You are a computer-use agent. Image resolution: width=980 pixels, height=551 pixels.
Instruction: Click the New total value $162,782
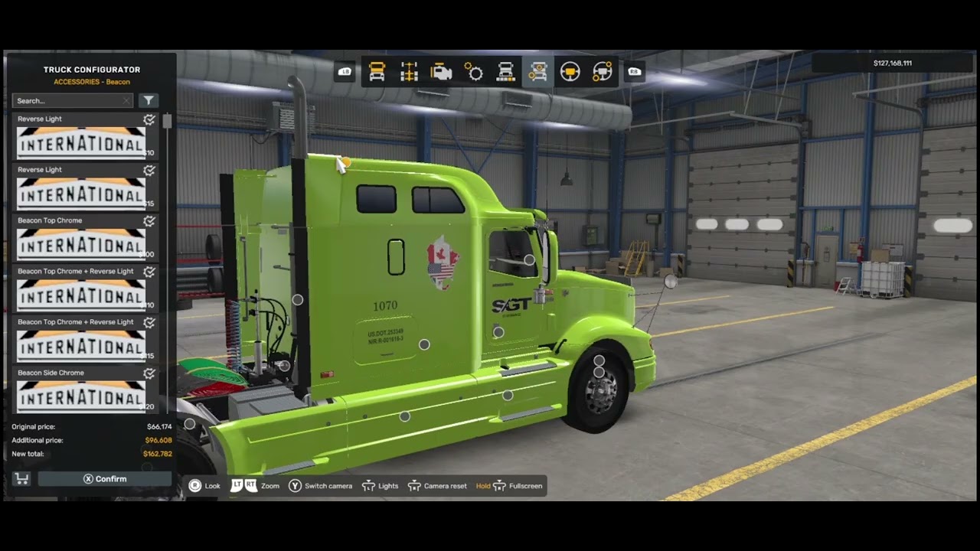[x=158, y=455]
